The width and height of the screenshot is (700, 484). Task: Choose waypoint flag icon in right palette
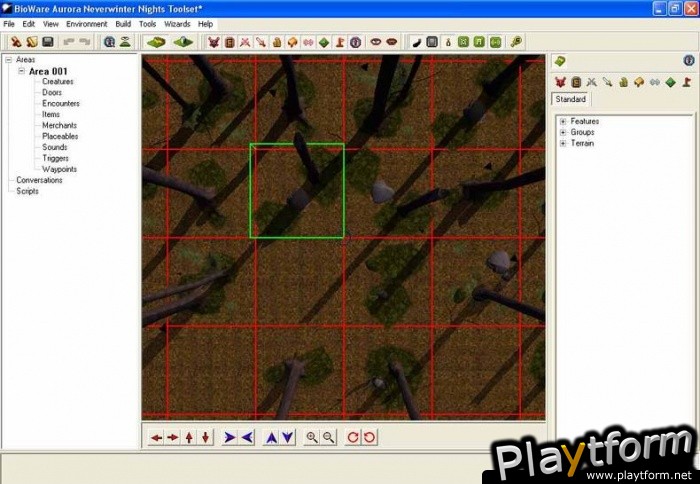(x=686, y=82)
